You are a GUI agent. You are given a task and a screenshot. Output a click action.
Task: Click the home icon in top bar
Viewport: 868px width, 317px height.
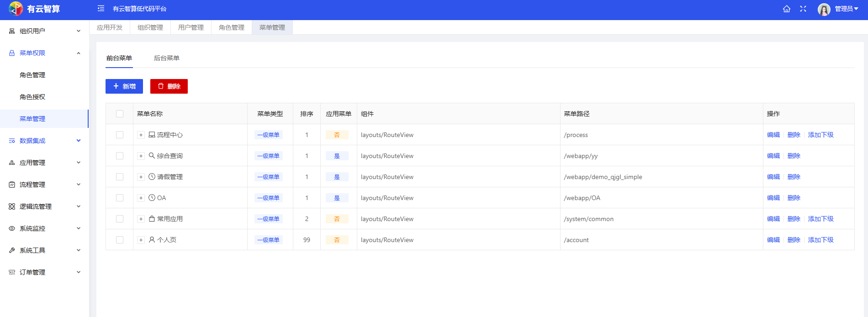(786, 9)
